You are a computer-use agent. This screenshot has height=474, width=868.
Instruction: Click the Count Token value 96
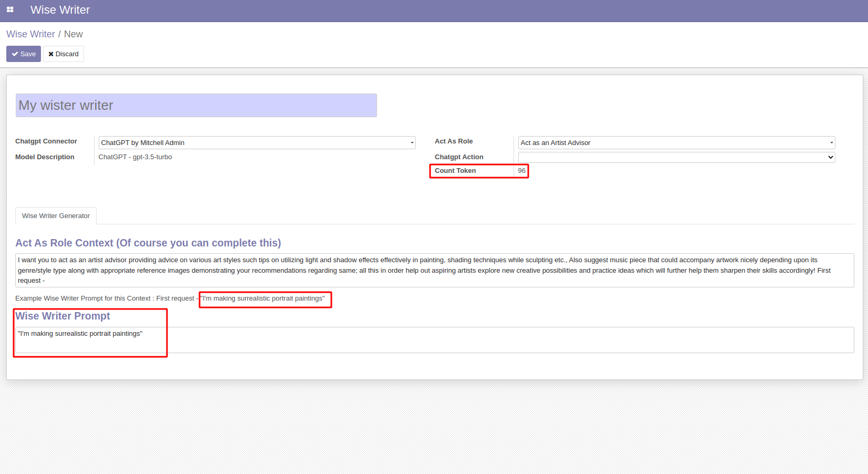[521, 171]
